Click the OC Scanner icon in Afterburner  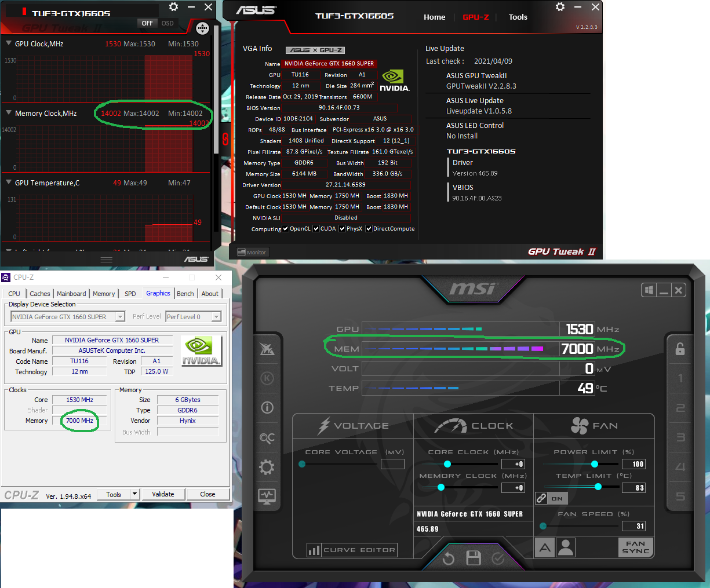267,438
